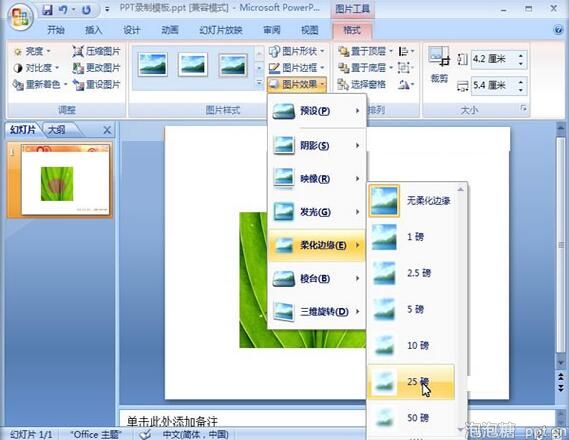The height and width of the screenshot is (440, 569).
Task: Open the 三维旋转(D) 3D rotation submenu
Action: 317,312
